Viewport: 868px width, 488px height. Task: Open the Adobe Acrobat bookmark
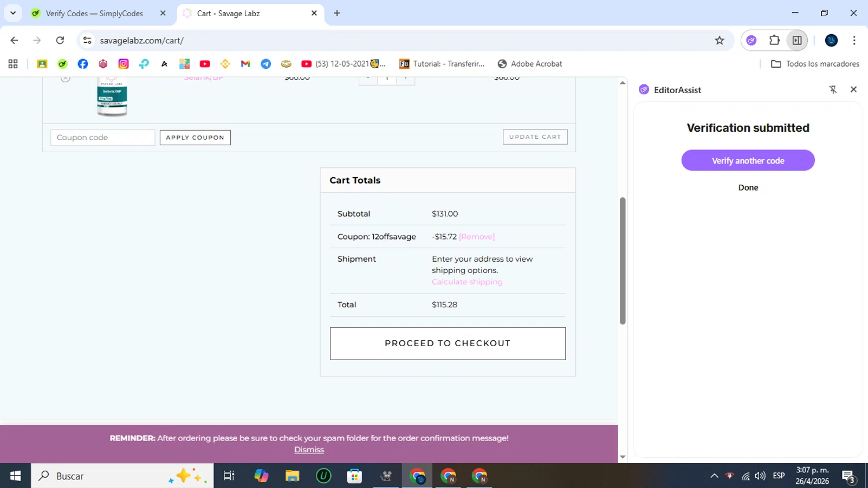[x=530, y=64]
